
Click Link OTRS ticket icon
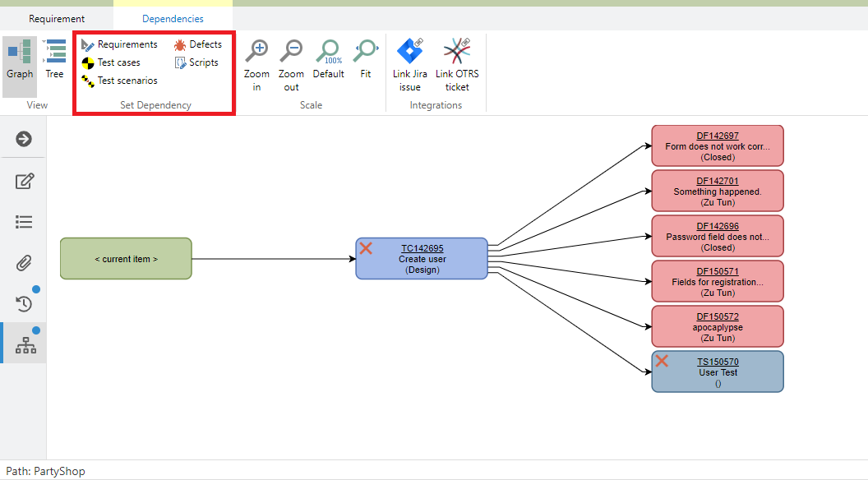(x=457, y=53)
